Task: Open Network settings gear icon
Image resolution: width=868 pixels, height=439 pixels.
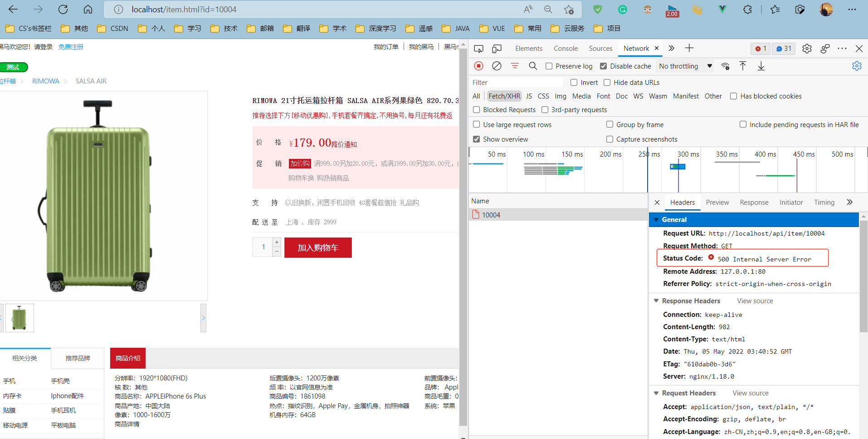Action: point(857,66)
